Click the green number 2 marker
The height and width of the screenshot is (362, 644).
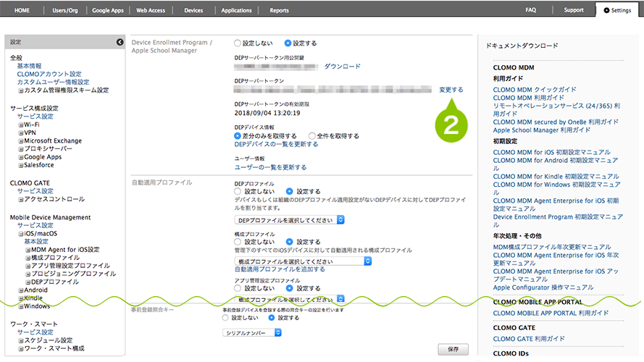pyautogui.click(x=451, y=123)
